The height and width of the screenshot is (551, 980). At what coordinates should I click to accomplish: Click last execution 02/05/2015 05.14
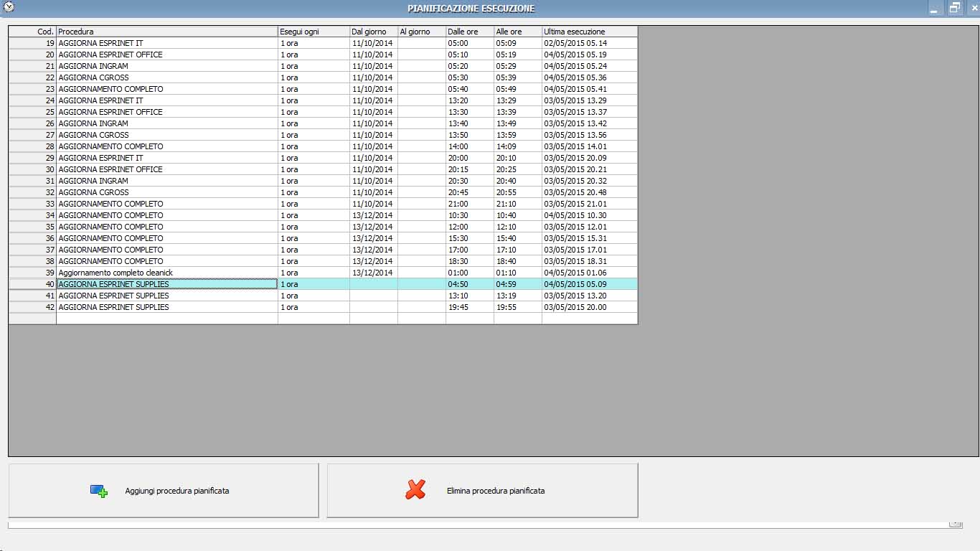(590, 43)
